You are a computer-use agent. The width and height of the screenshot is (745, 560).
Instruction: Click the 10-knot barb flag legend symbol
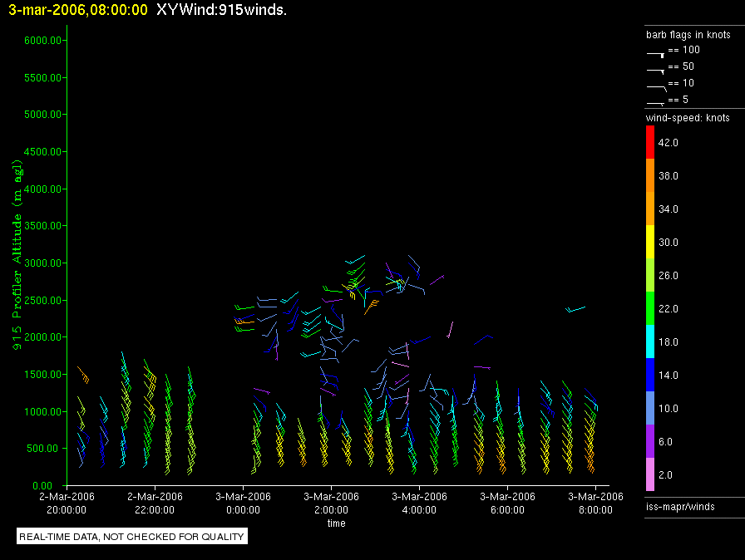(x=656, y=86)
